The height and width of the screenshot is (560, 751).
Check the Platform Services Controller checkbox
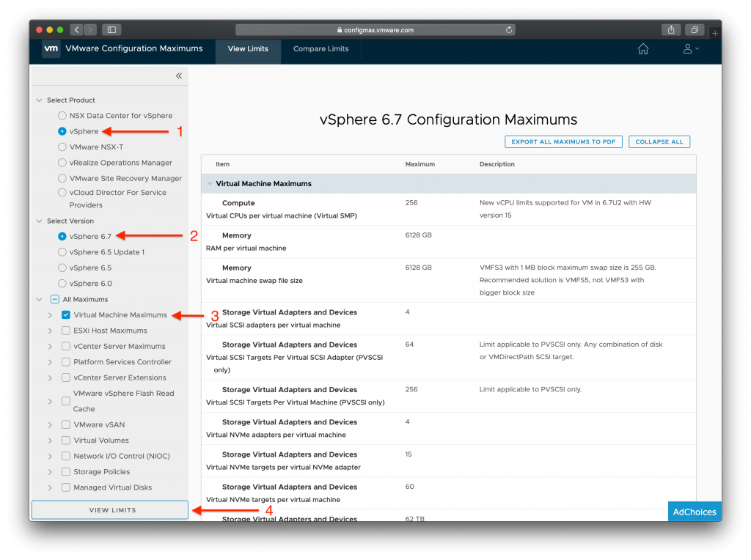tap(65, 362)
